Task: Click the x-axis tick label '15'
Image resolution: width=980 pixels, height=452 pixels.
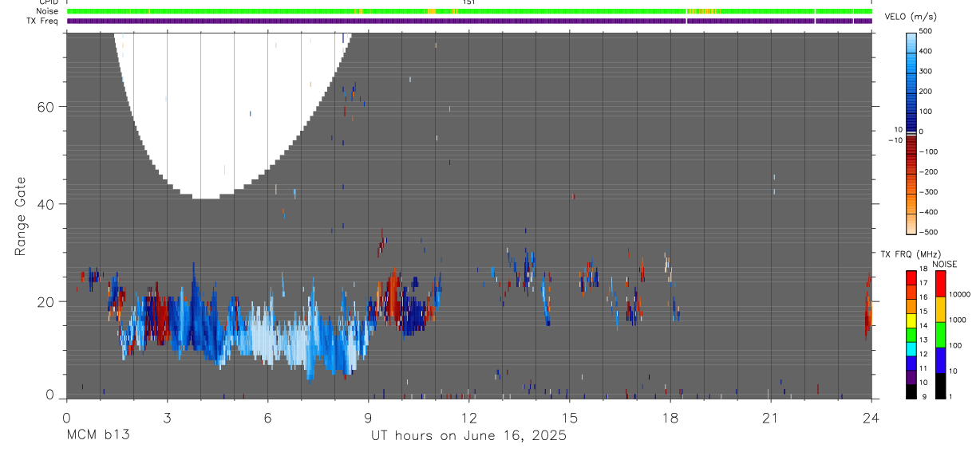Action: (569, 418)
